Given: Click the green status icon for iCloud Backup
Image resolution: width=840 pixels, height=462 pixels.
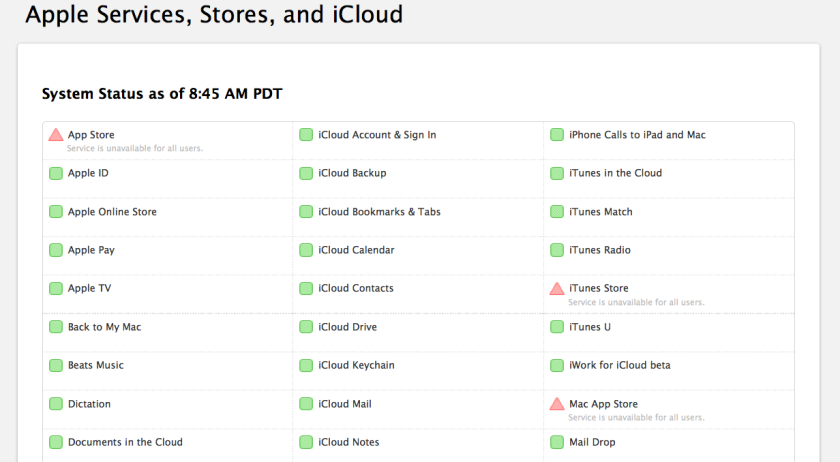Looking at the screenshot, I should tap(306, 173).
